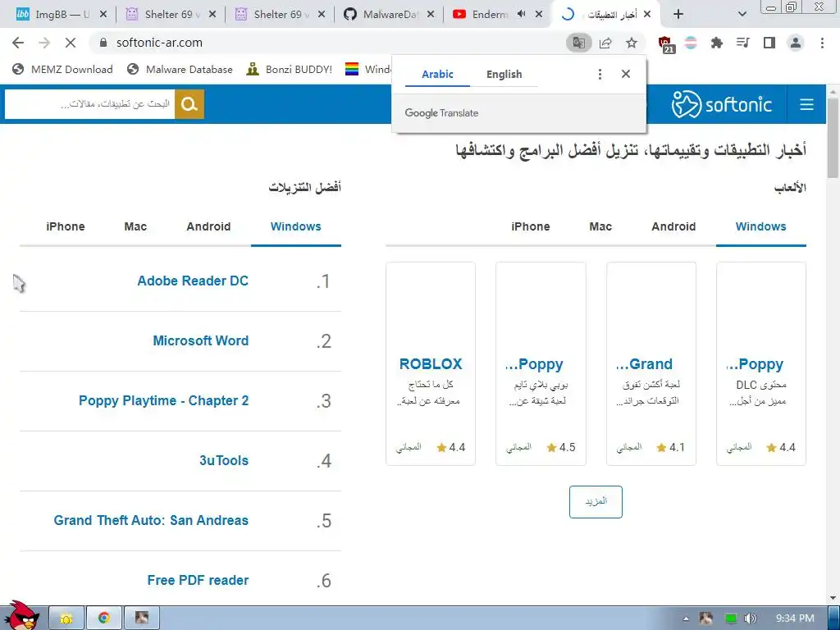This screenshot has height=630, width=840.
Task: Select Android tab in top downloads
Action: tap(208, 226)
